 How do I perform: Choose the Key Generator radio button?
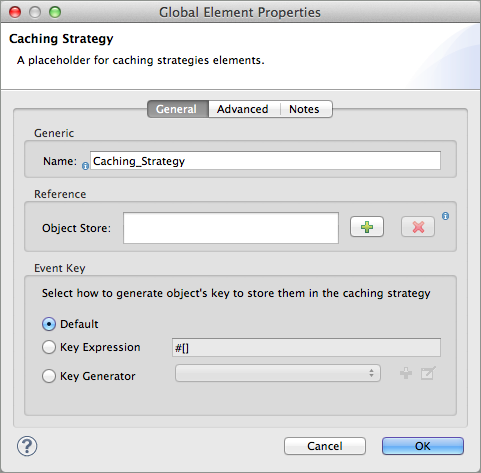click(49, 376)
